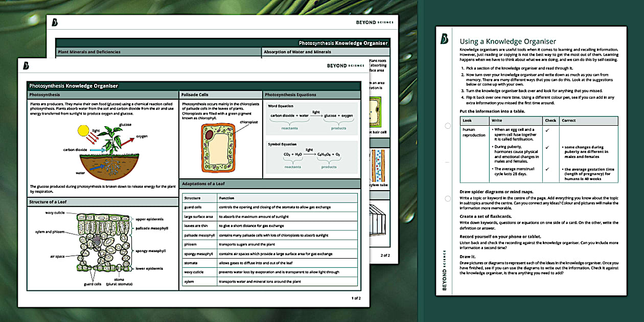The image size is (644, 322).
Task: Click the 'Word Equation' label
Action: (x=281, y=106)
